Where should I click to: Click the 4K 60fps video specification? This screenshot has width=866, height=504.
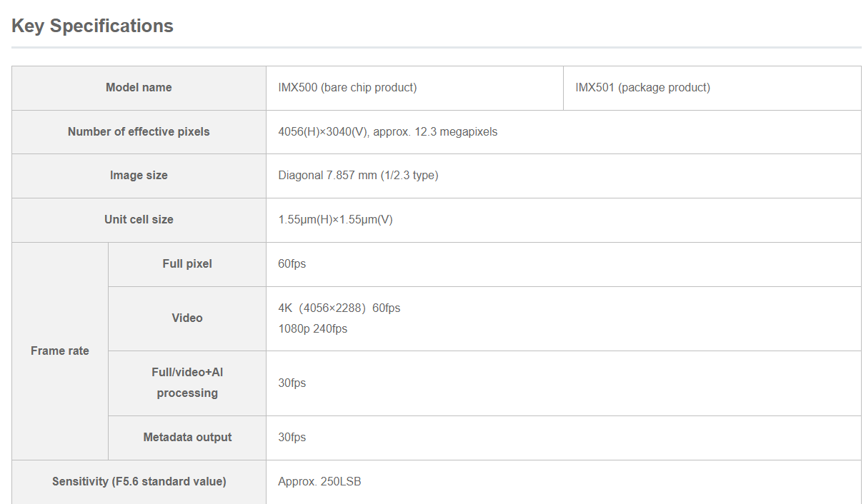coord(339,308)
